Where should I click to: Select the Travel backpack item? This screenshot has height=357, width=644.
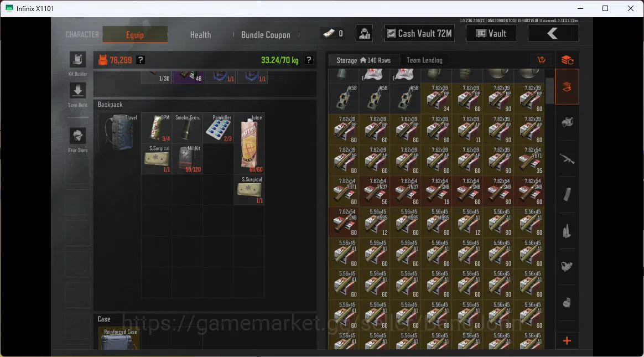(x=119, y=131)
